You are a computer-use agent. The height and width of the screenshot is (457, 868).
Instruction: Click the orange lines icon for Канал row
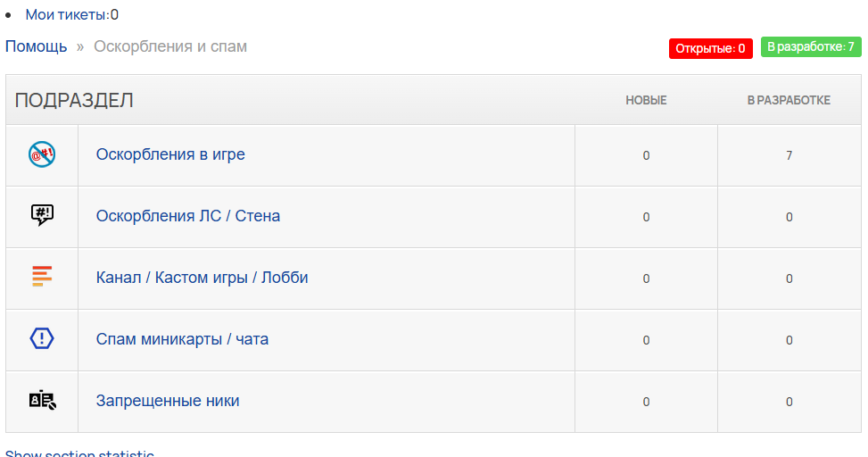(42, 277)
